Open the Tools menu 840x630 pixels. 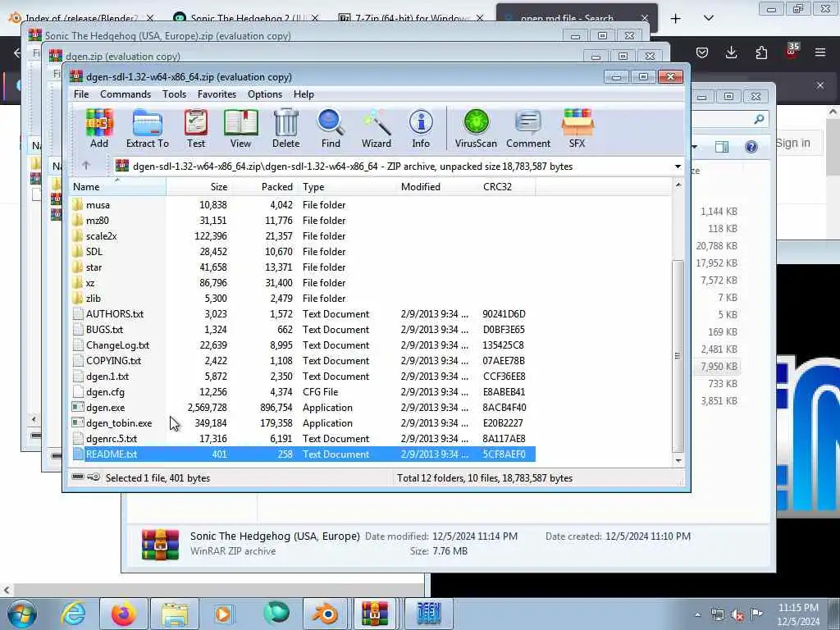click(x=174, y=94)
